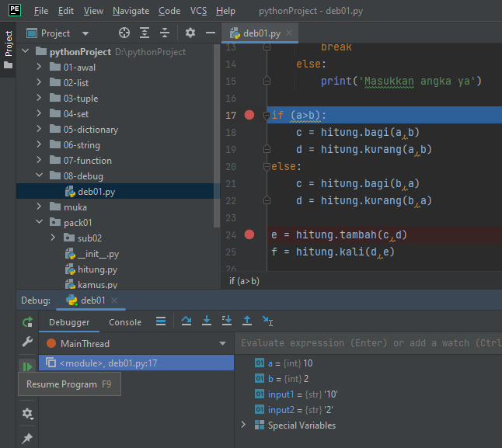Close the deb01 debug session tab
Image resolution: width=502 pixels, height=448 pixels.
114,300
